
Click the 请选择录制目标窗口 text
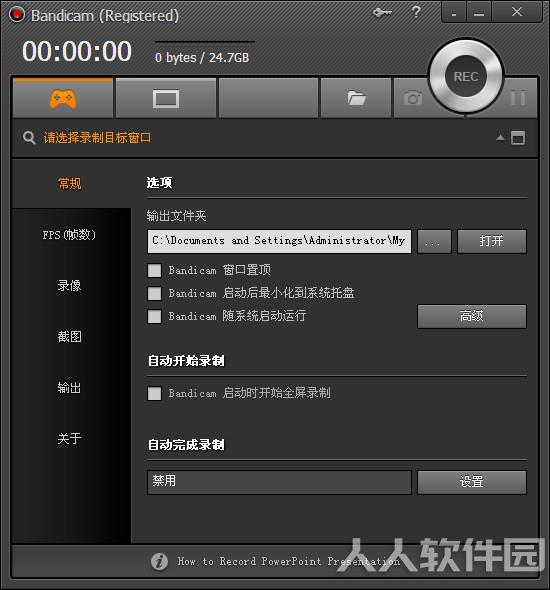[97, 138]
